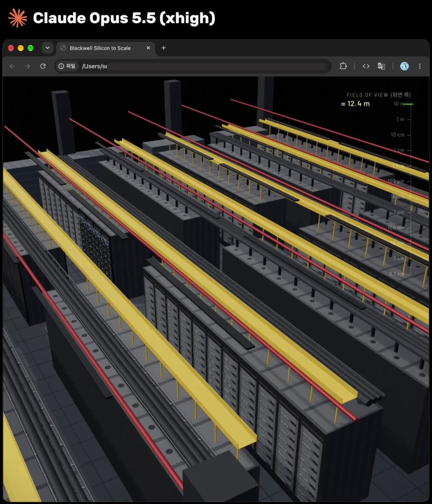Maximize the window with the green button
The height and width of the screenshot is (504, 432).
30,48
